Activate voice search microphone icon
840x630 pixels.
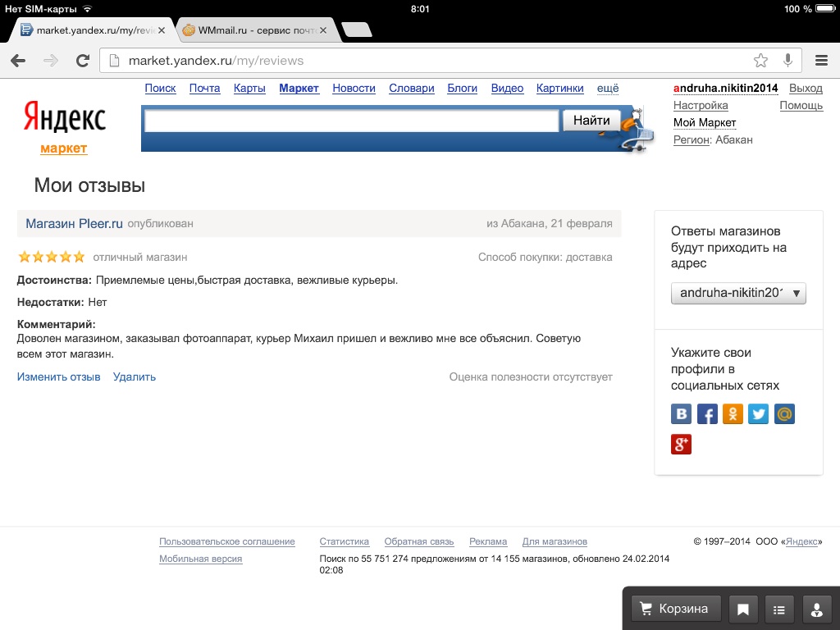click(x=787, y=61)
